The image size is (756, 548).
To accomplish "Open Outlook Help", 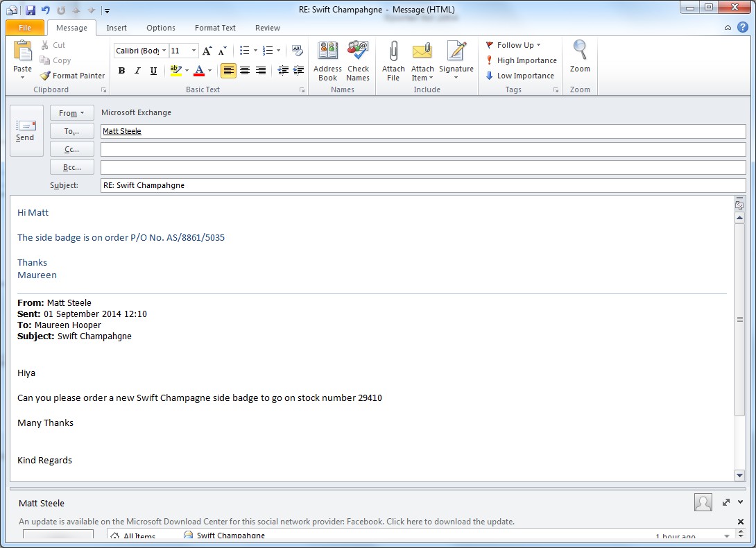I will 743,28.
